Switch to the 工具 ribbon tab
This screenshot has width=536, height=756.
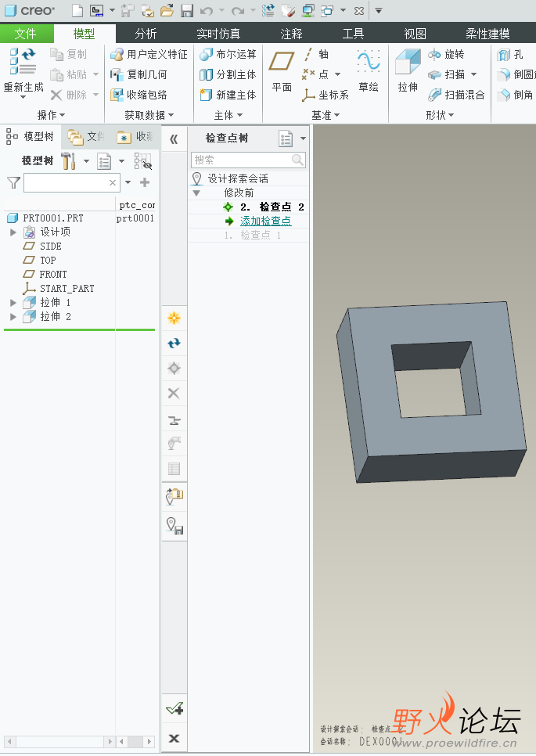[x=353, y=34]
